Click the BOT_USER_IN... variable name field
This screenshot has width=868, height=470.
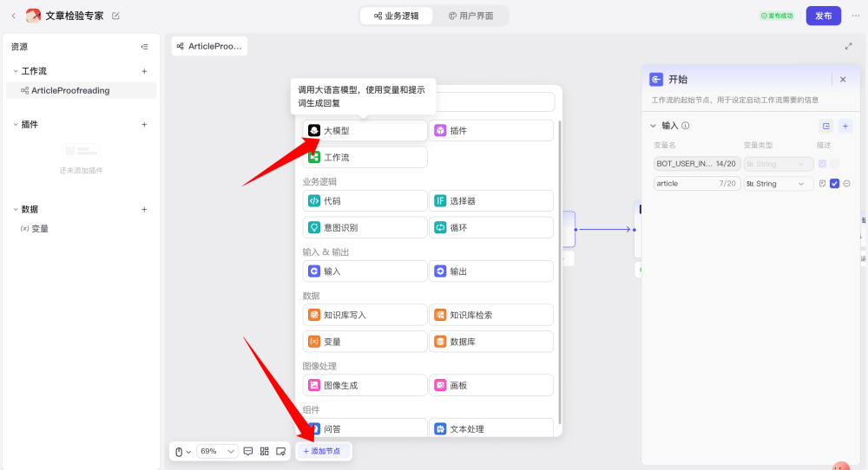tap(697, 164)
